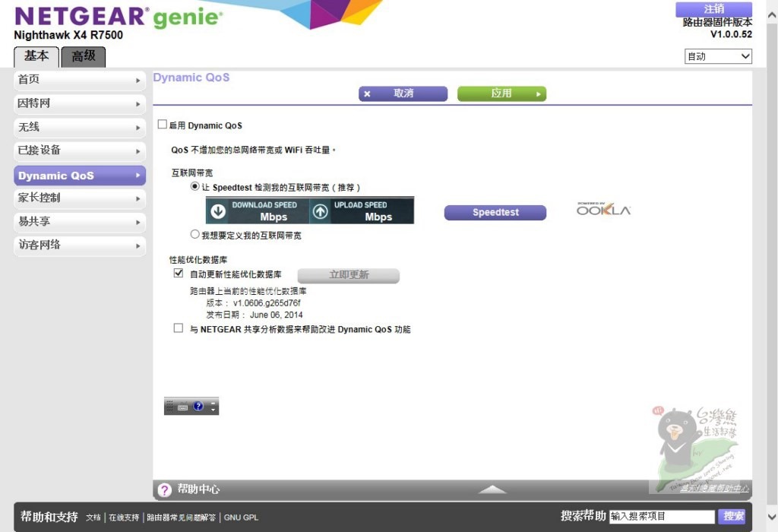The width and height of the screenshot is (778, 532).
Task: Enable the 启用 Dynamic QoS checkbox
Action: [x=163, y=124]
